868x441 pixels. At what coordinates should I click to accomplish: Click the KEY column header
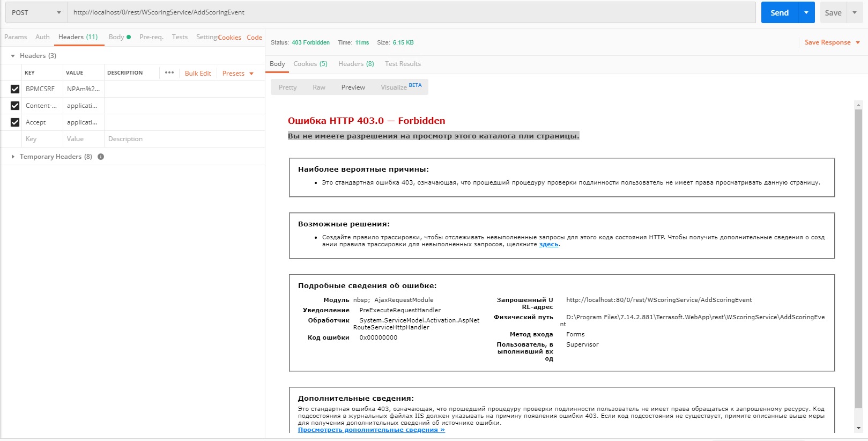click(29, 72)
